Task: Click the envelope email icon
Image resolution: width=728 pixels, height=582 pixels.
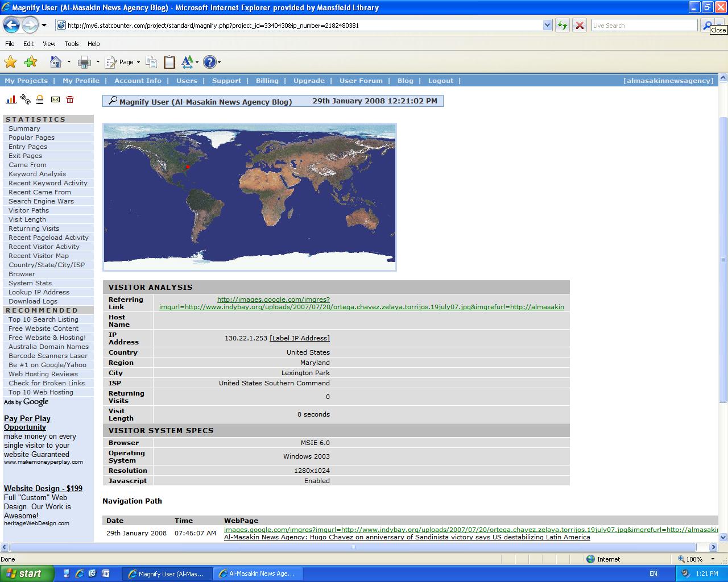Action: 55,99
